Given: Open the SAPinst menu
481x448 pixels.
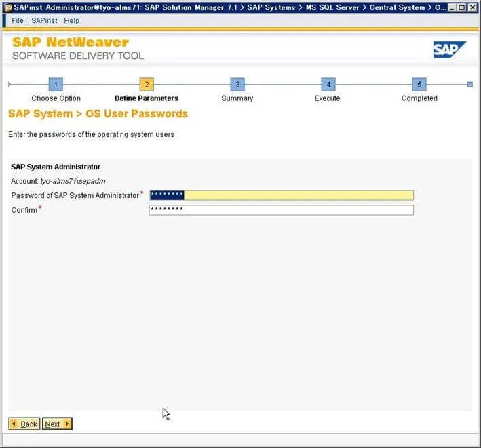Looking at the screenshot, I should 44,20.
